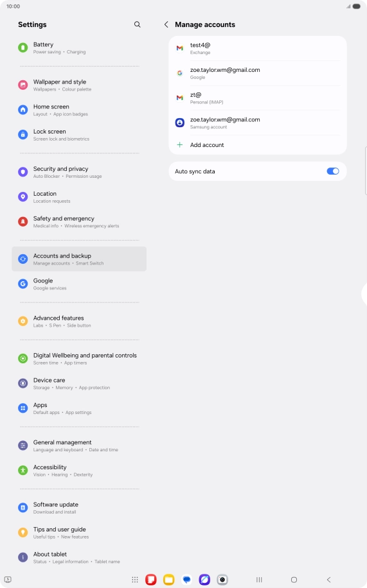
Task: Tap the home navigation button
Action: point(294,580)
